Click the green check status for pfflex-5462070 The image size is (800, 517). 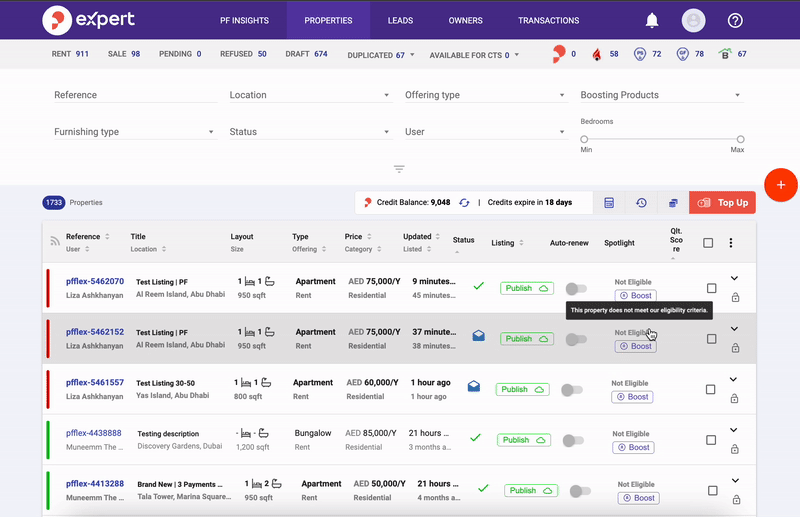[x=478, y=286]
